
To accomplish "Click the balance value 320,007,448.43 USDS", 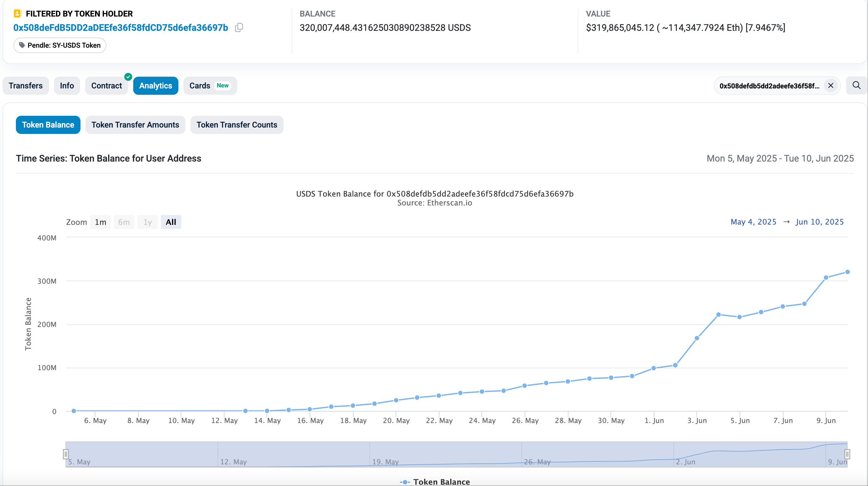I will click(385, 28).
